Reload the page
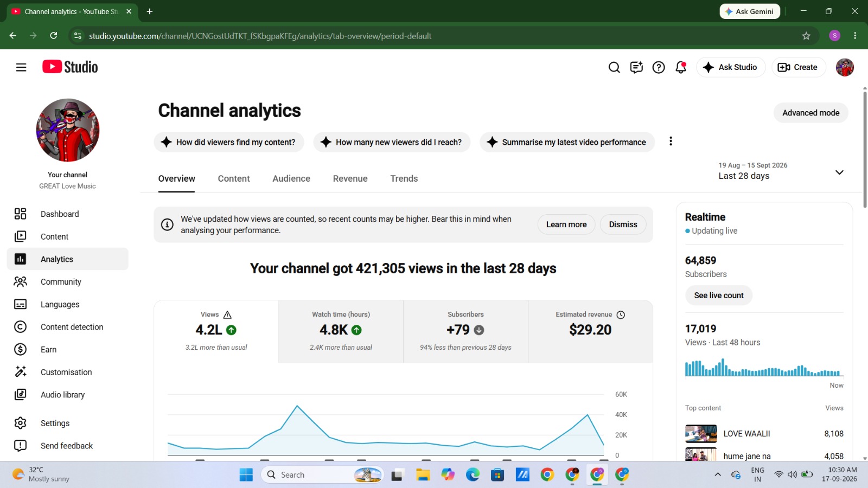This screenshot has width=868, height=488. (53, 36)
